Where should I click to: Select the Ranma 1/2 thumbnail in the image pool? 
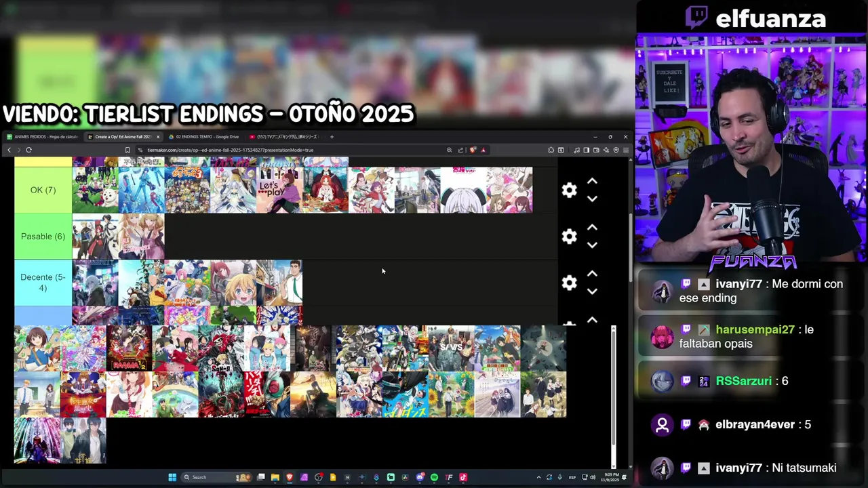pyautogui.click(x=129, y=348)
